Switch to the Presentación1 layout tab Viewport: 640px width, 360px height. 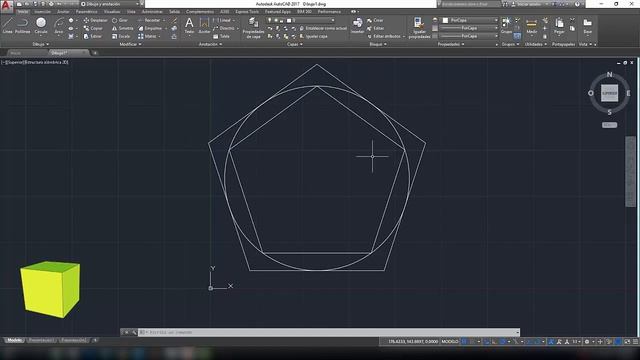41,340
